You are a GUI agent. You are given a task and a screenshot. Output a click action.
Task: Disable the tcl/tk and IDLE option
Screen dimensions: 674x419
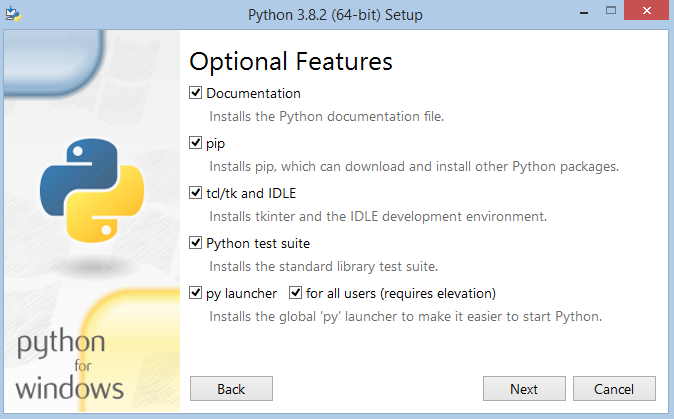(195, 193)
